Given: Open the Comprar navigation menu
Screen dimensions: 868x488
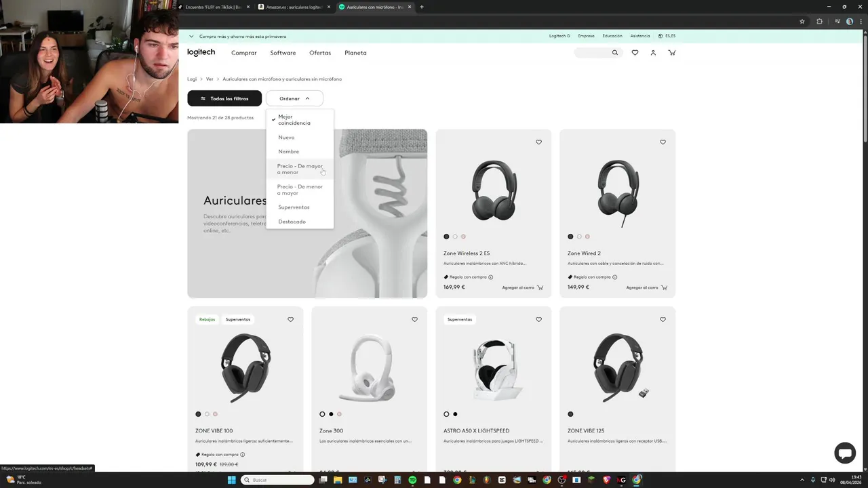Looking at the screenshot, I should 244,53.
